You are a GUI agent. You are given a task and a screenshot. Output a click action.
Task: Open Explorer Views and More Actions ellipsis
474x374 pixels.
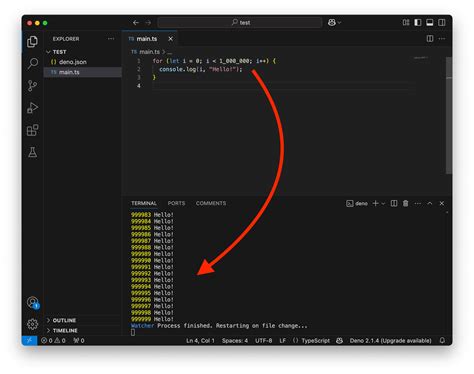point(111,39)
